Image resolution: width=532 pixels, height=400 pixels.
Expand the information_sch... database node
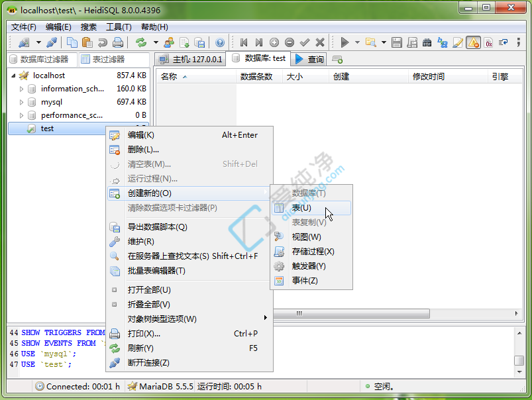tap(21, 89)
